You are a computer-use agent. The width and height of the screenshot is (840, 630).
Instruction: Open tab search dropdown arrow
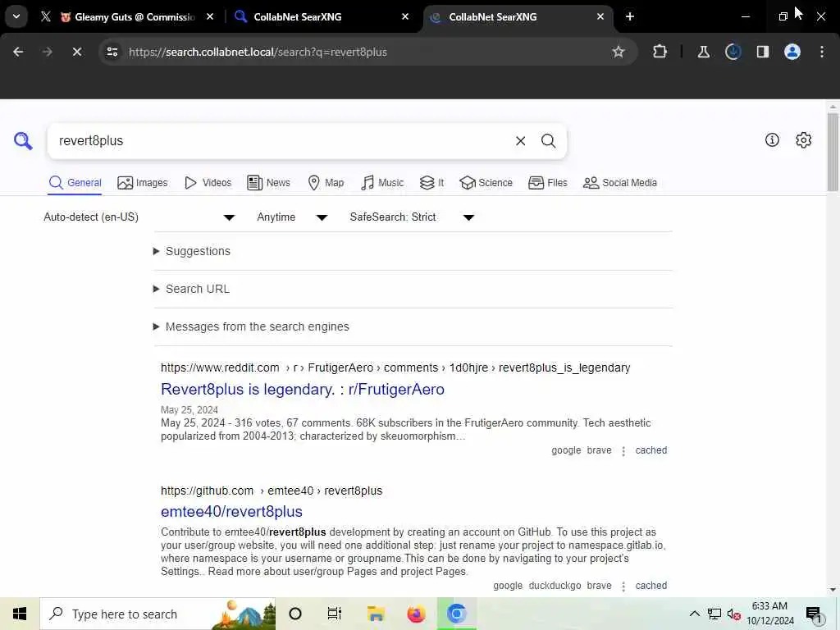[16, 16]
